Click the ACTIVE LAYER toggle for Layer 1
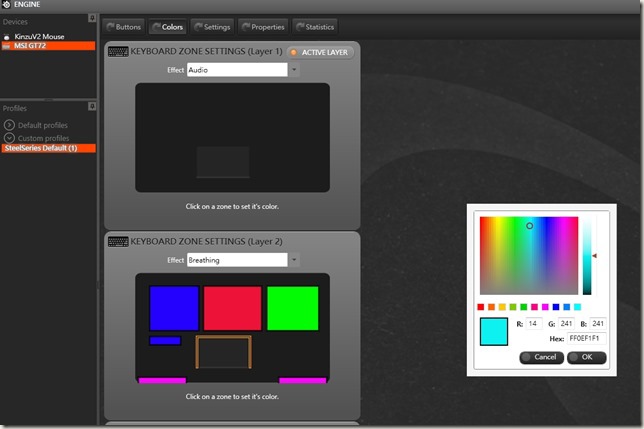Viewport: 644px width, 429px height. (320, 53)
